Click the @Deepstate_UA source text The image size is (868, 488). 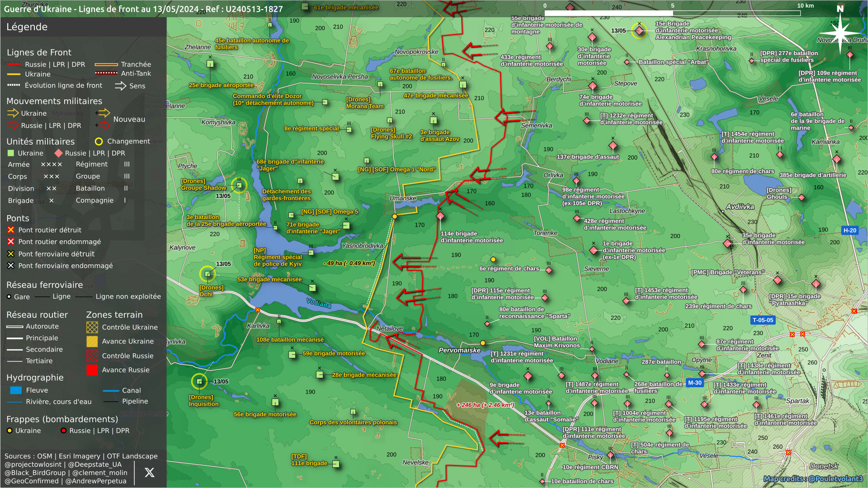click(94, 465)
